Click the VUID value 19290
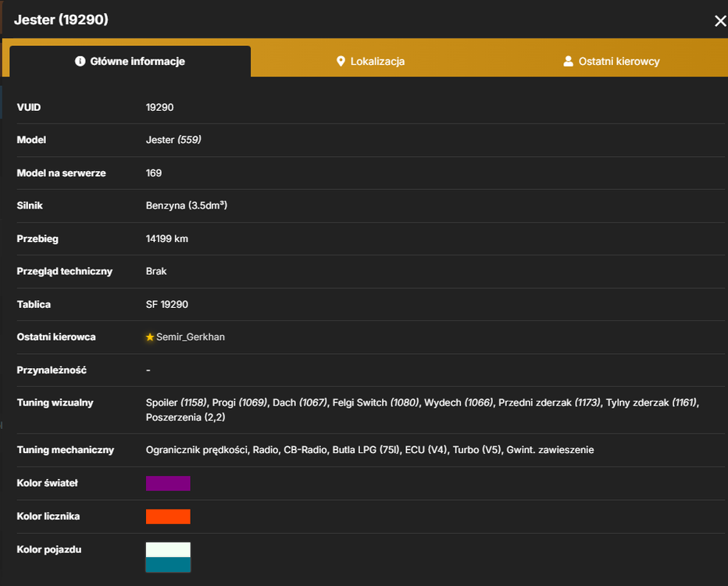 (159, 107)
